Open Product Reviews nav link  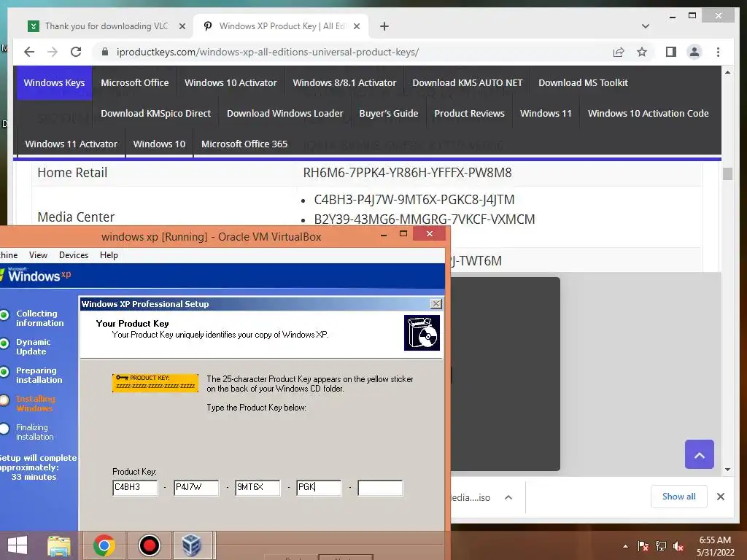coord(469,113)
